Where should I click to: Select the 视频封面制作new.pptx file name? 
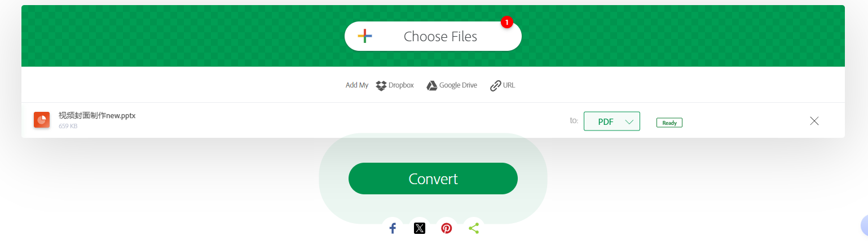tap(97, 115)
